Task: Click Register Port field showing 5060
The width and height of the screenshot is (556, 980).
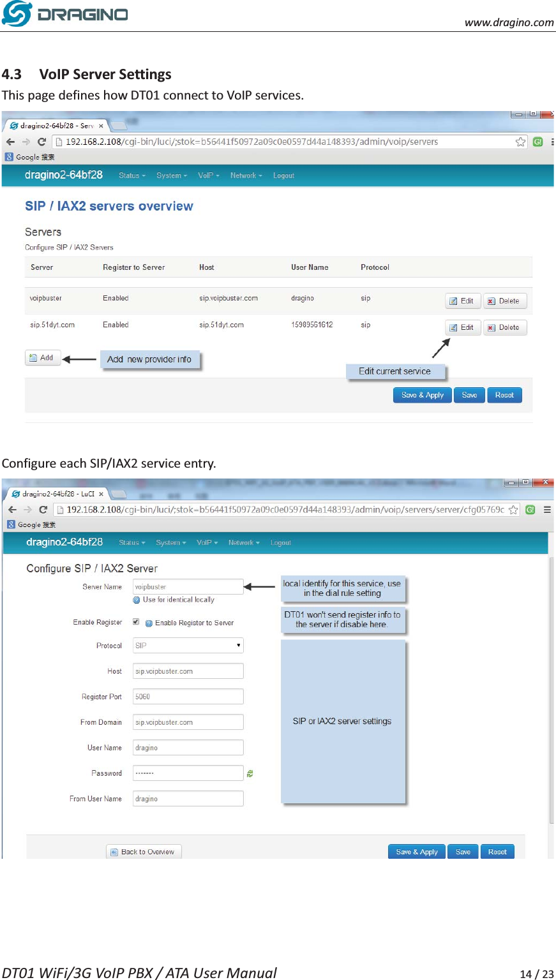Action: tap(188, 696)
